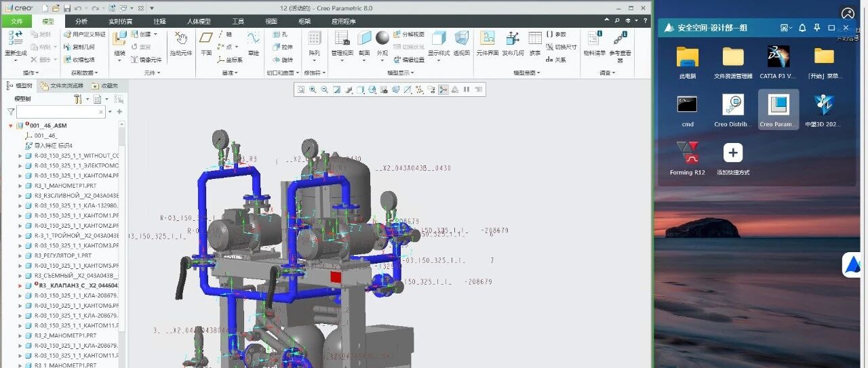The width and height of the screenshot is (868, 368).
Task: Click the 分解视图 (Exploded View) button
Action: tap(408, 34)
